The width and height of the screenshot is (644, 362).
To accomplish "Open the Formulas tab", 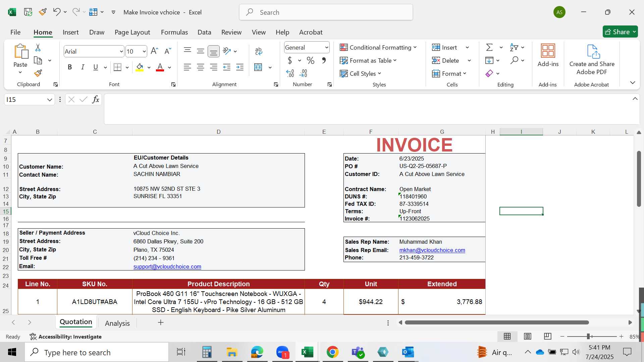I will (174, 32).
